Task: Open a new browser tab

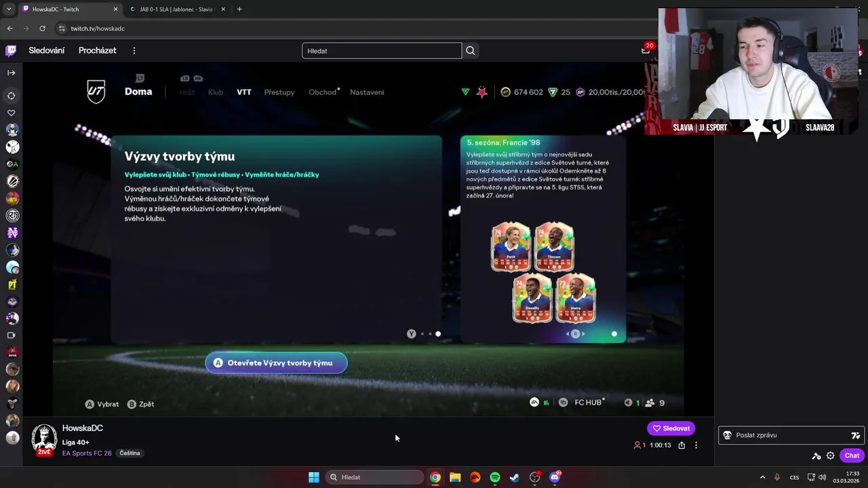Action: click(239, 9)
